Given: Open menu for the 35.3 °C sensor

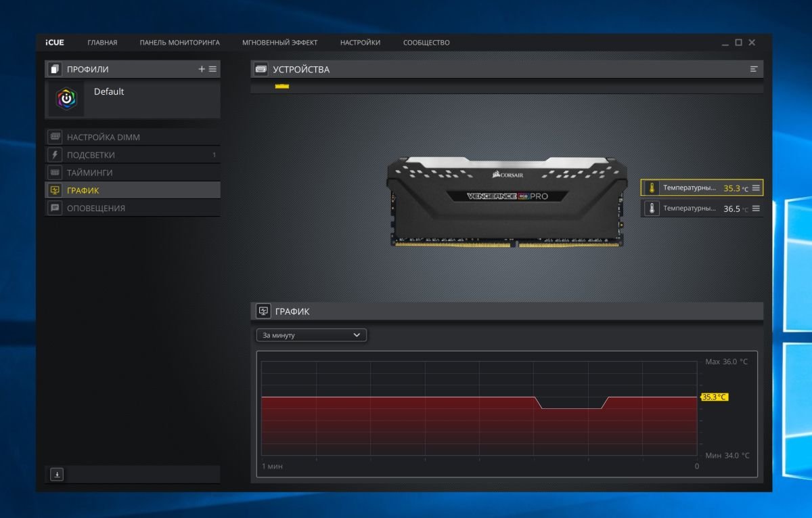Looking at the screenshot, I should [757, 188].
